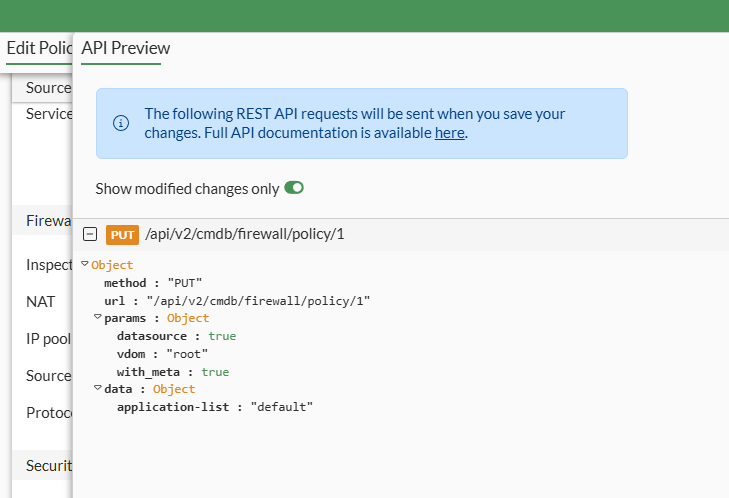Click the info icon in blue banner

pyautogui.click(x=121, y=123)
